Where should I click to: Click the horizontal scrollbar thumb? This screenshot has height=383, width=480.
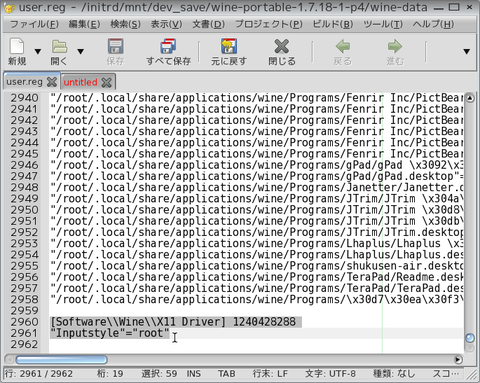click(61, 360)
